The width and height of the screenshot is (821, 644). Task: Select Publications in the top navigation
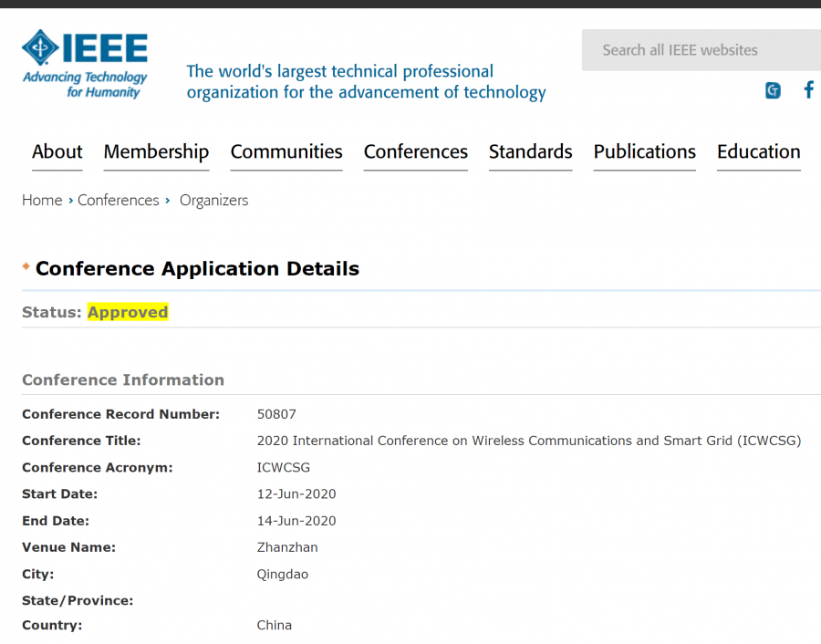point(644,152)
